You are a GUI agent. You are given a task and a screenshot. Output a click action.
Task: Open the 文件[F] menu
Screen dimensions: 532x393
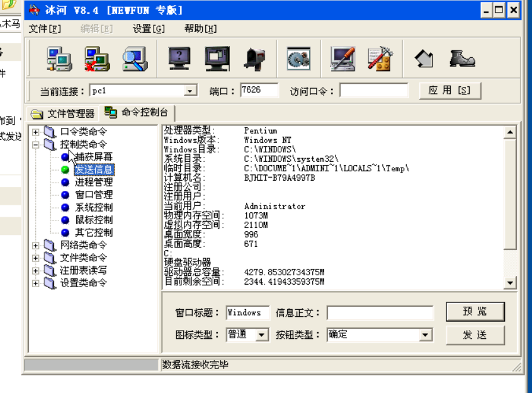click(45, 29)
